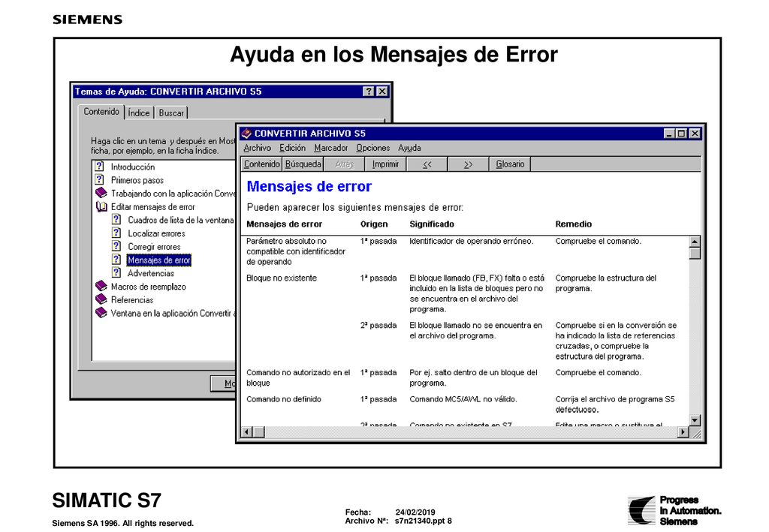Image resolution: width=769 pixels, height=532 pixels.
Task: Click the question-mark icon beside Mensajes de error
Action: [x=116, y=259]
